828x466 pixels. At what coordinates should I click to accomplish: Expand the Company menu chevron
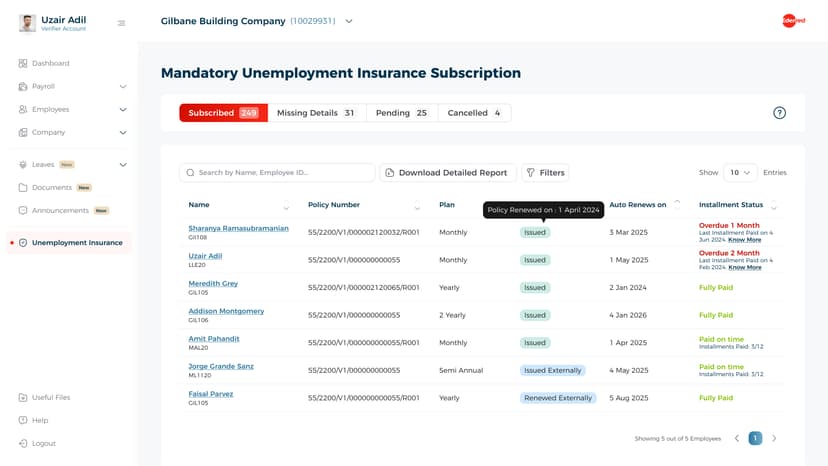pyautogui.click(x=123, y=133)
